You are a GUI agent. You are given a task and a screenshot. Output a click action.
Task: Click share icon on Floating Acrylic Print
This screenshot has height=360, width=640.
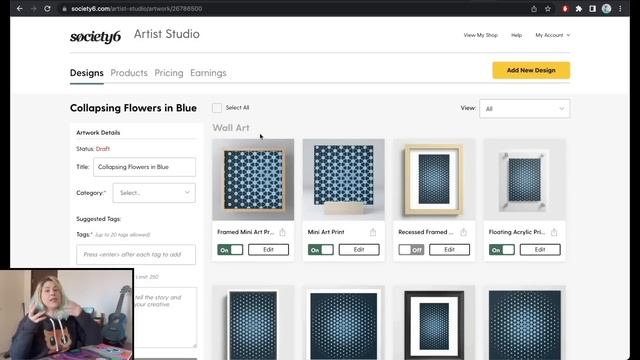[554, 232]
